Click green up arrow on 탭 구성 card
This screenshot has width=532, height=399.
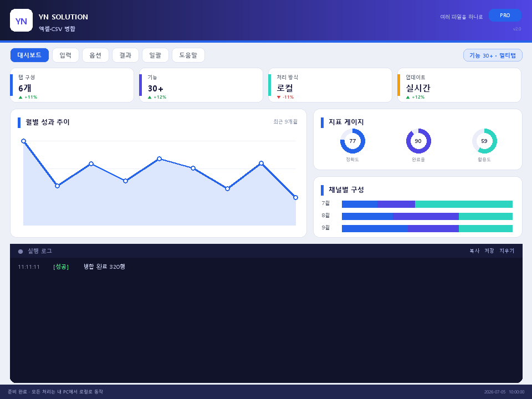pos(21,98)
